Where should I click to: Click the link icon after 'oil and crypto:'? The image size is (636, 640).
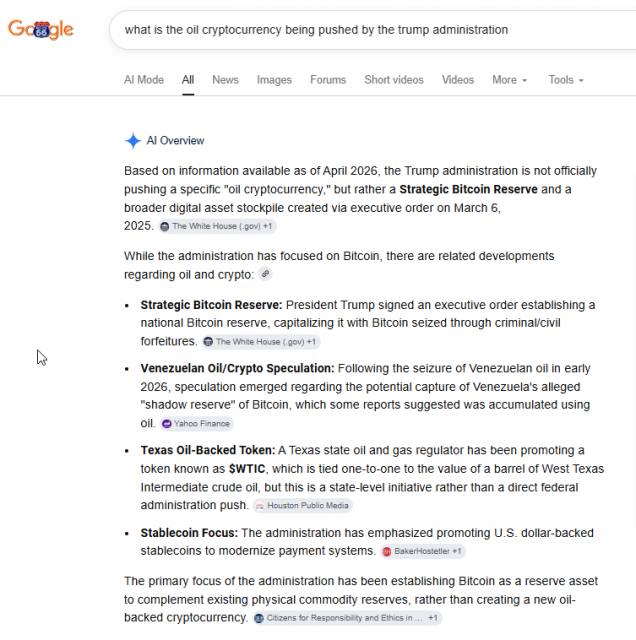click(265, 274)
